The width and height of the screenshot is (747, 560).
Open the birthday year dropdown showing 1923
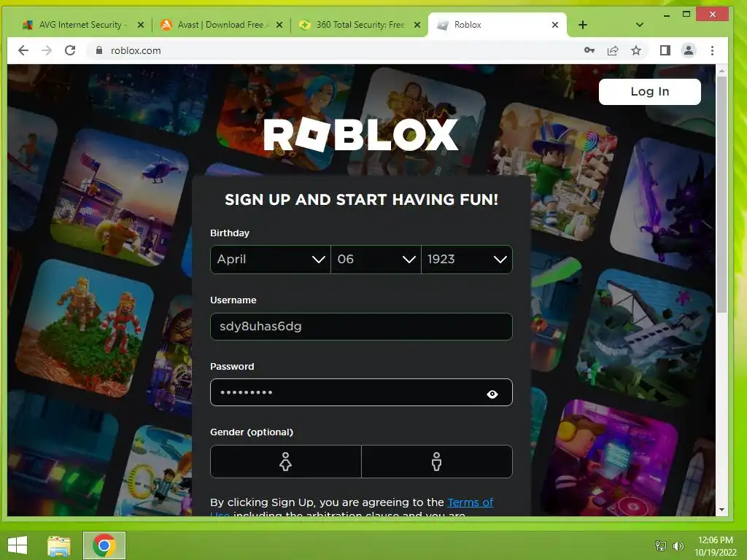coord(467,260)
